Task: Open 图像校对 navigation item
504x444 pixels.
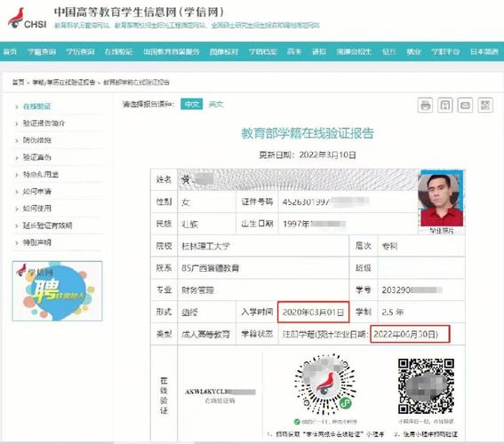Action: (x=224, y=52)
